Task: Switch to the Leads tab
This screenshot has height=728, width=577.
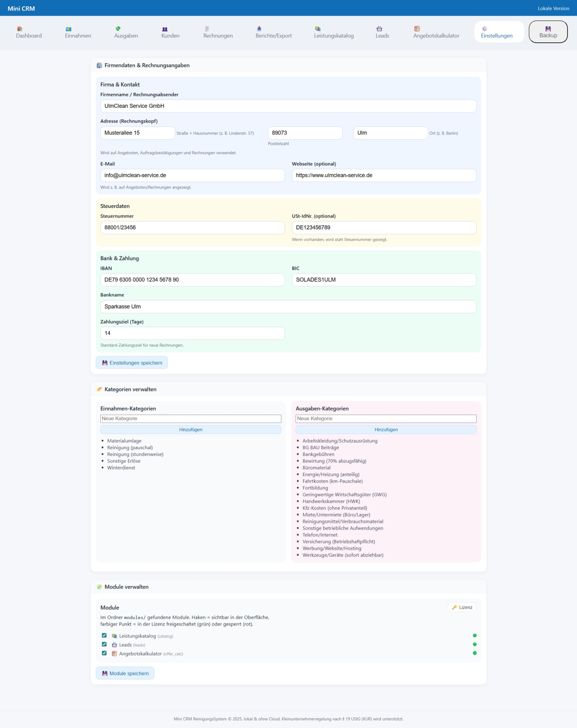Action: tap(382, 32)
